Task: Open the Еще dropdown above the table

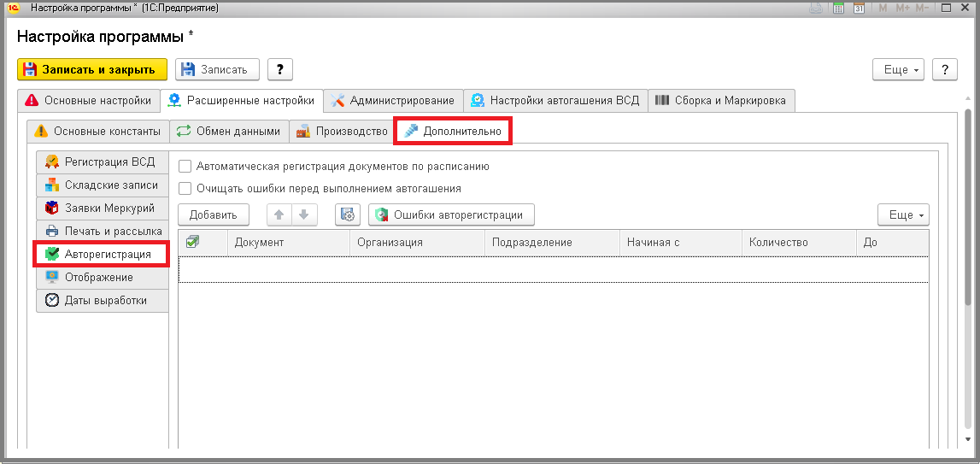Action: pos(903,214)
